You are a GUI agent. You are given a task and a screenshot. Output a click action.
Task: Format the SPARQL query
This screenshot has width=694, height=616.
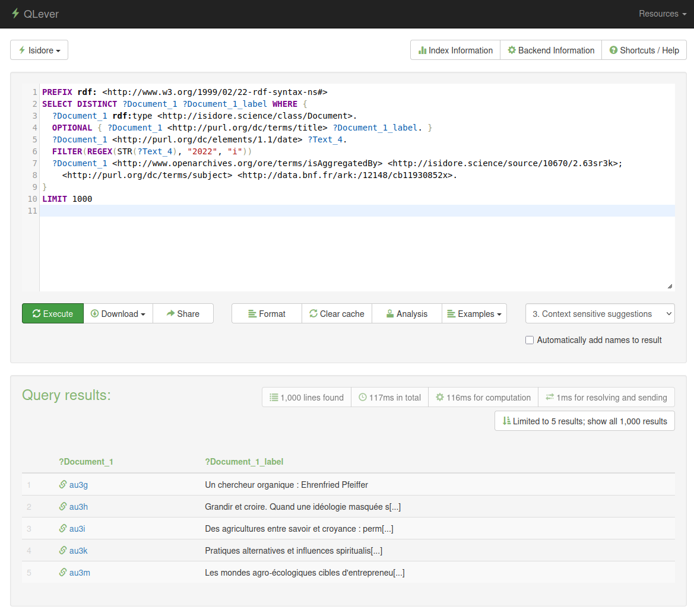(267, 314)
